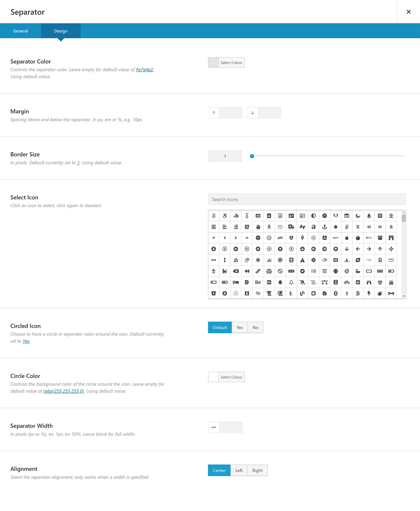Image resolution: width=420 pixels, height=511 pixels.
Task: Select the anchor icon in the grid
Action: 324,227
